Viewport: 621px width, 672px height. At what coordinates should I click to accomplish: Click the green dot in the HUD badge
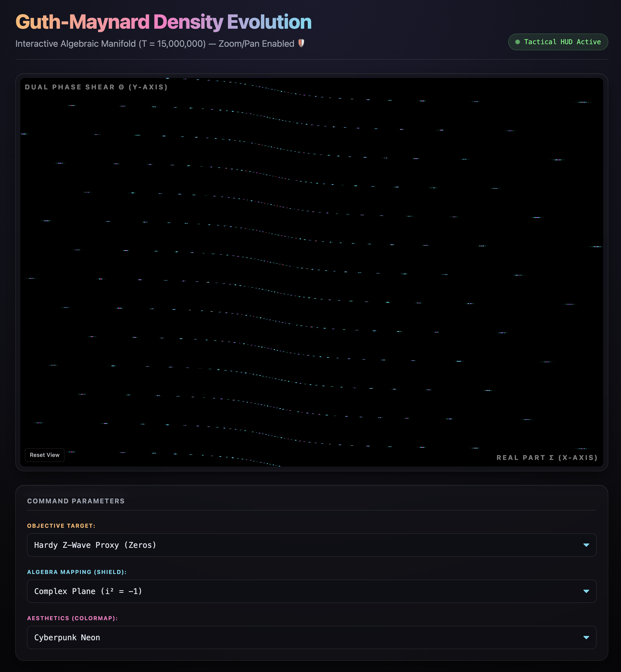click(x=518, y=42)
